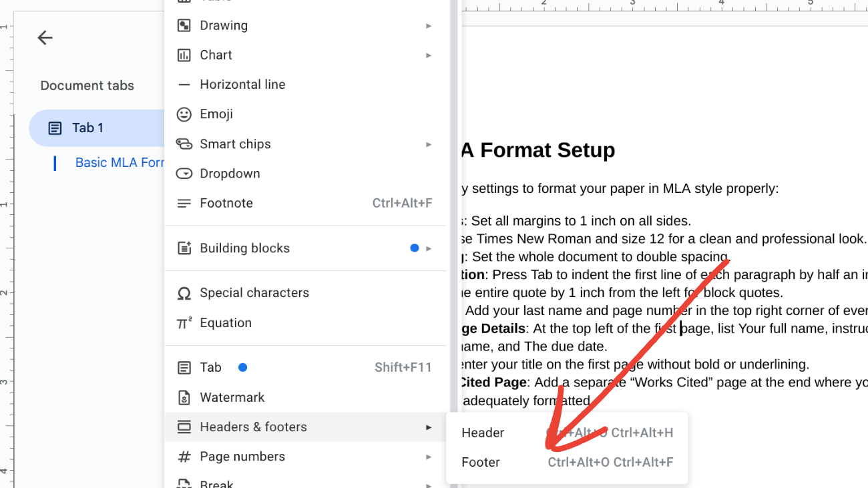Select the Drawing icon in Insert menu

click(184, 25)
